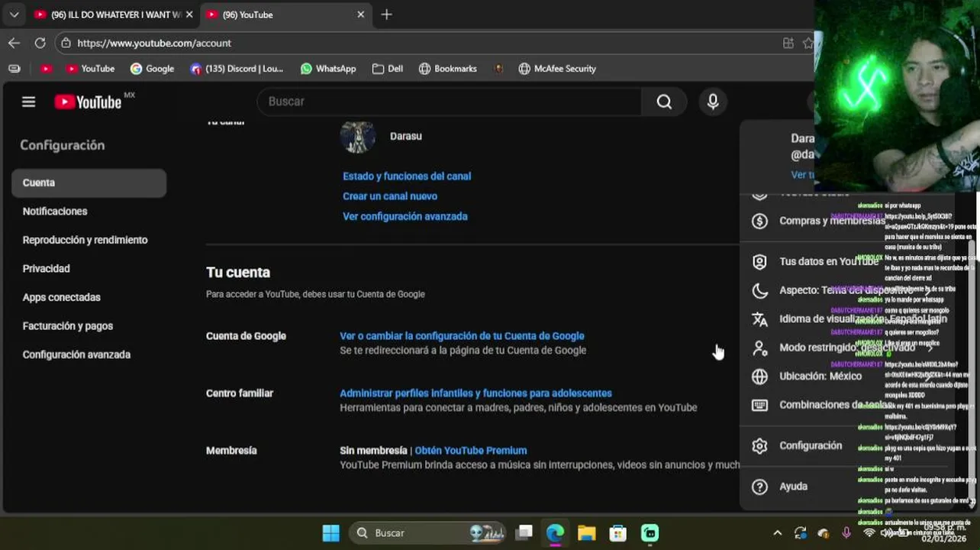Click Obtén YouTube Premium link
The height and width of the screenshot is (550, 980).
click(471, 451)
